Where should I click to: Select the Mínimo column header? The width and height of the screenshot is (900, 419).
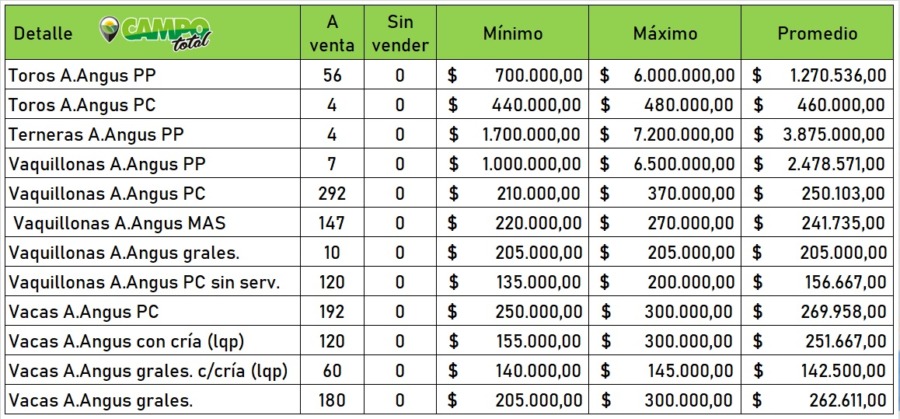(513, 33)
